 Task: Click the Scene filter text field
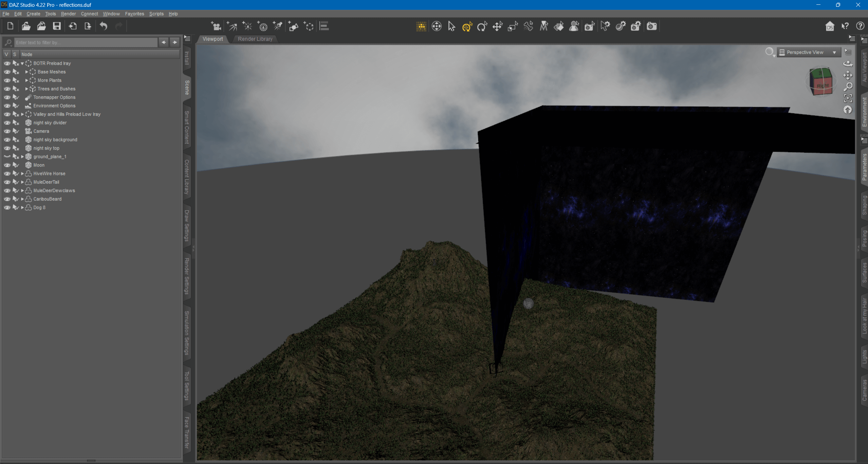(x=86, y=42)
